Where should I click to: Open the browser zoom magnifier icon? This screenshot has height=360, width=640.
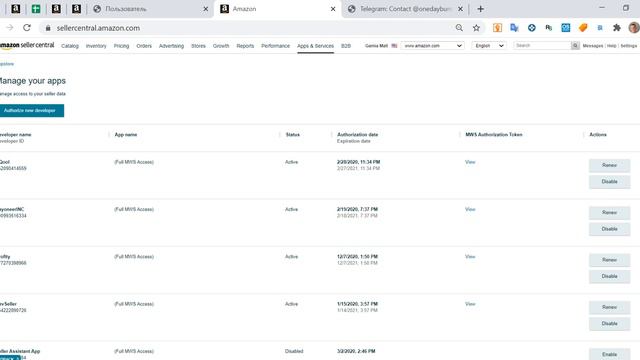pyautogui.click(x=459, y=28)
